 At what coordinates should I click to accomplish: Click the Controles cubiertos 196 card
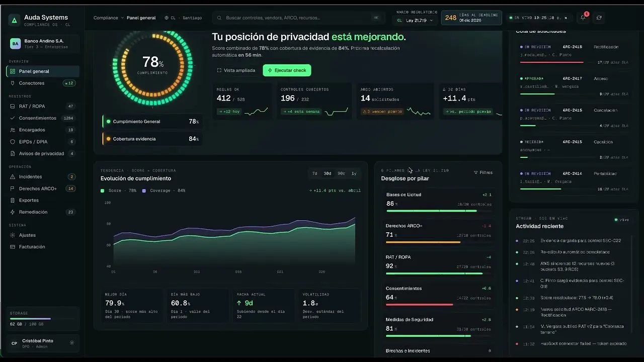click(x=313, y=101)
